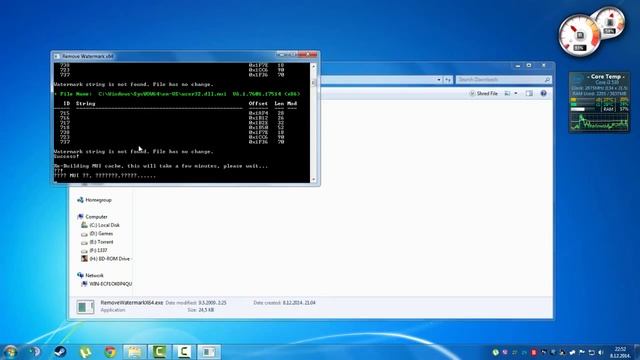Screen dimensions: 640x360
Task: Open Google Chrome from the taskbar
Action: tap(110, 351)
